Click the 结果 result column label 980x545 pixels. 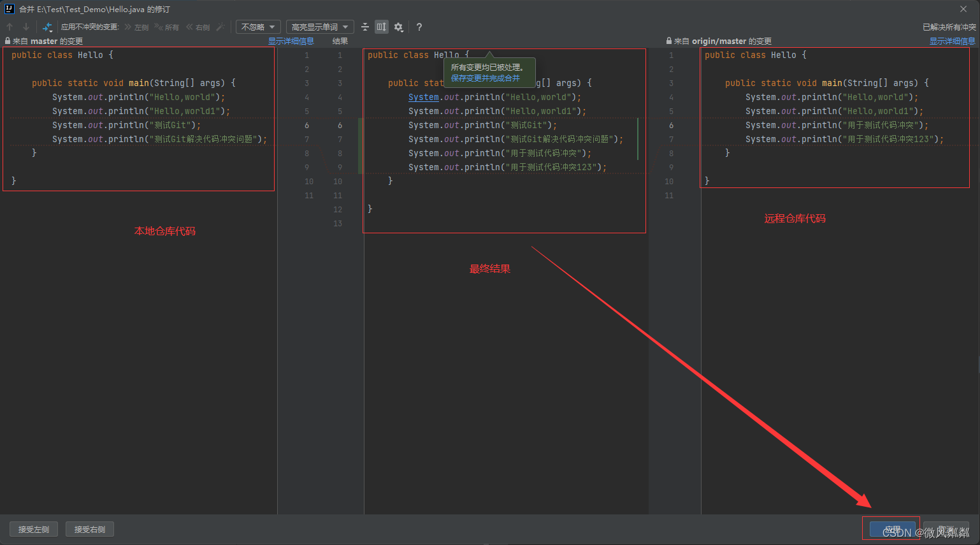pos(340,41)
